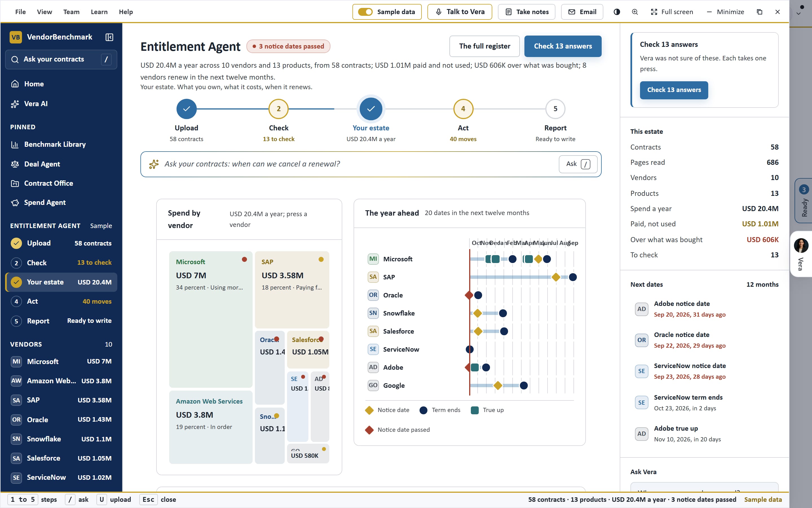Click SAP notice date diamond marker

[556, 277]
